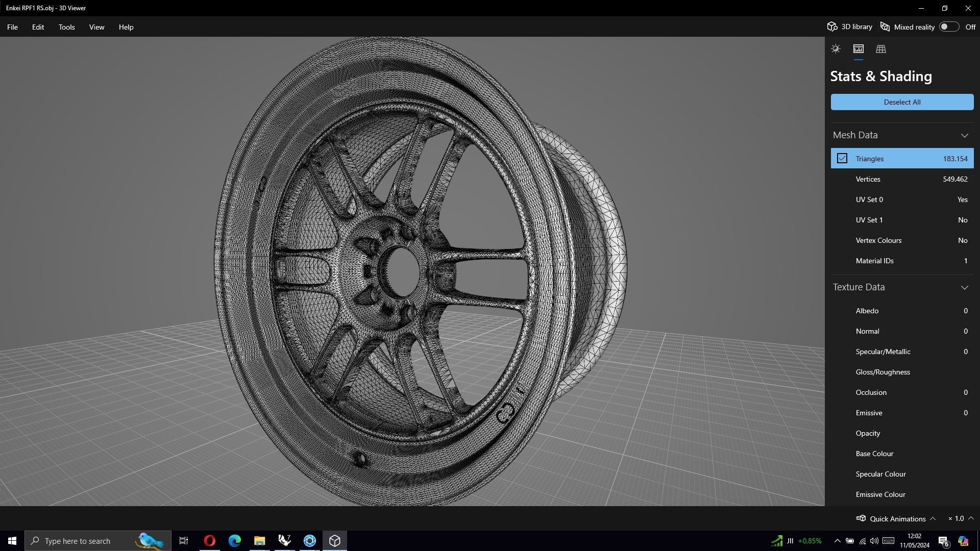Viewport: 980px width, 551px height.
Task: Select the UV Set 1 row
Action: 902,220
